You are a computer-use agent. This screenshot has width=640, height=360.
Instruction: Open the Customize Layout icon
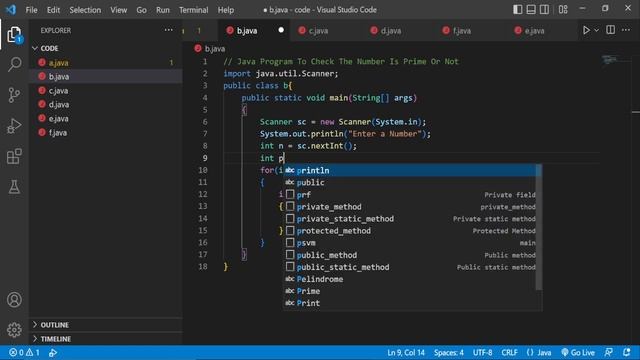coord(563,9)
